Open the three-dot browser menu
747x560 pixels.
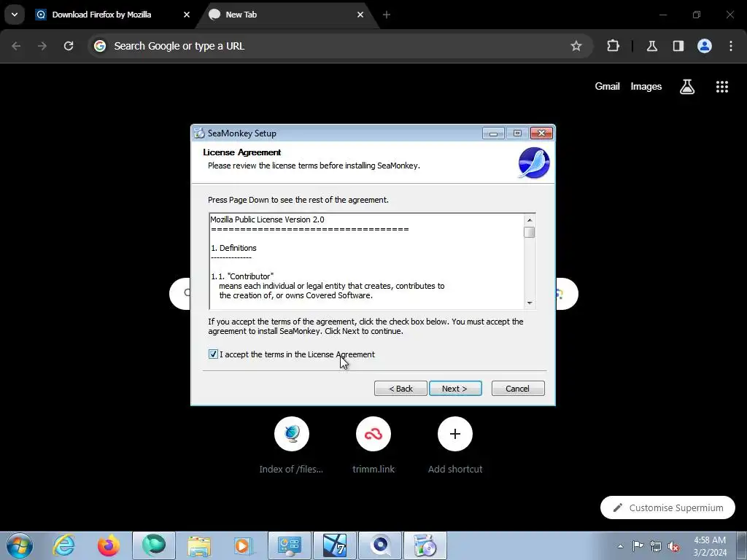tap(731, 46)
